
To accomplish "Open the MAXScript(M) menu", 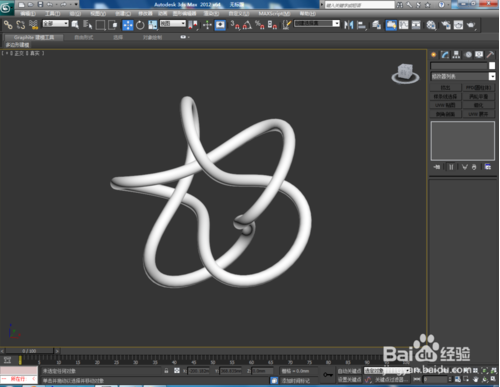I will tap(274, 13).
